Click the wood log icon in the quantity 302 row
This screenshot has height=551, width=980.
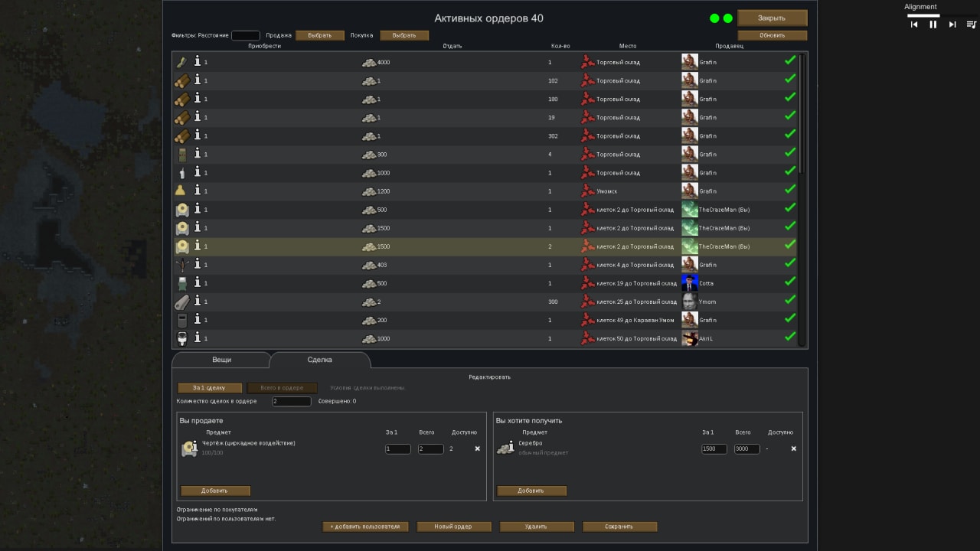click(181, 135)
